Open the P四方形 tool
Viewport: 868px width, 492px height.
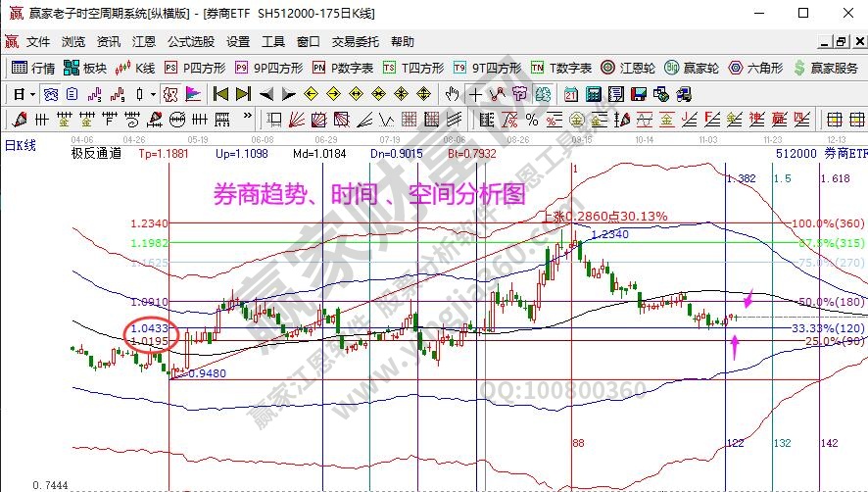[195, 69]
